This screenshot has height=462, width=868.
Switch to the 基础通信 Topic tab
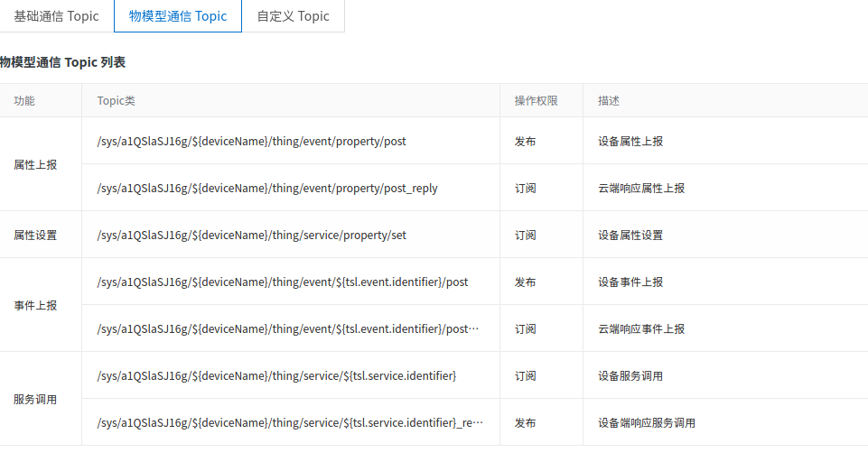tap(57, 16)
